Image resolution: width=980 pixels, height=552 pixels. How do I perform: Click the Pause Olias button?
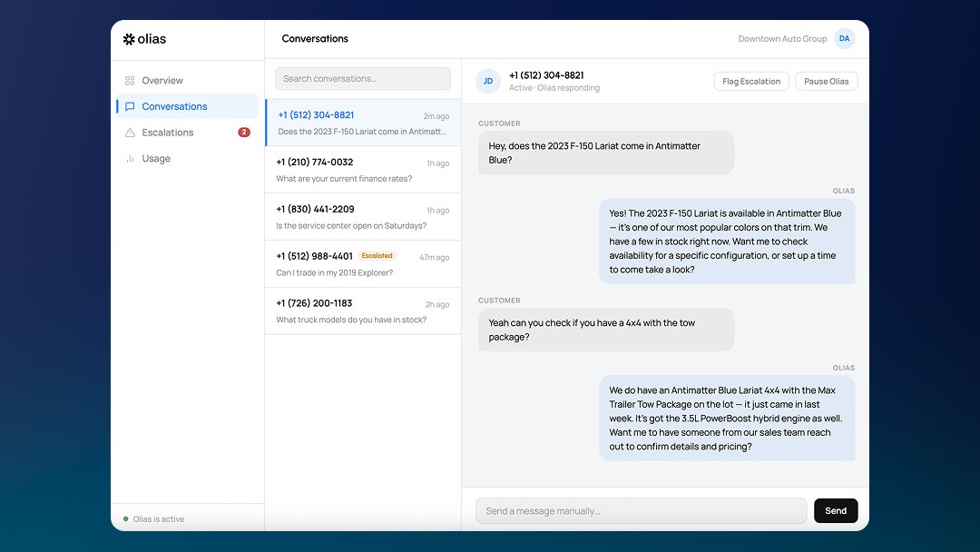coord(826,81)
